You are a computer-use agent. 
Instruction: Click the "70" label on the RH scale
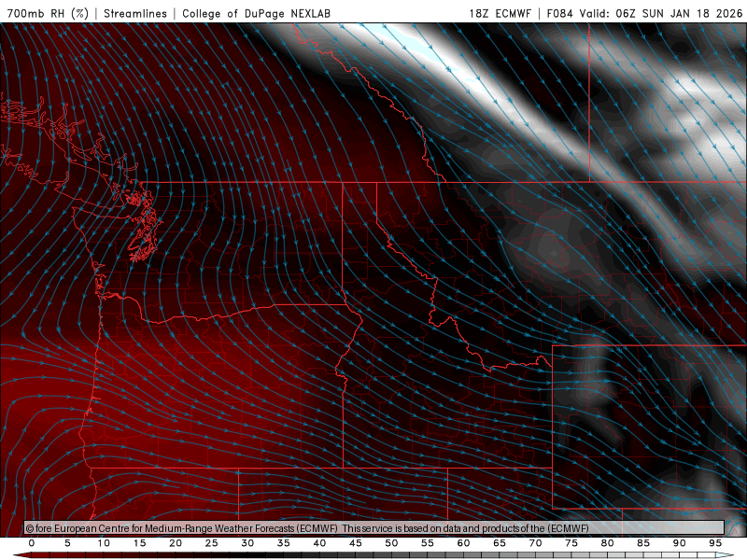click(535, 543)
